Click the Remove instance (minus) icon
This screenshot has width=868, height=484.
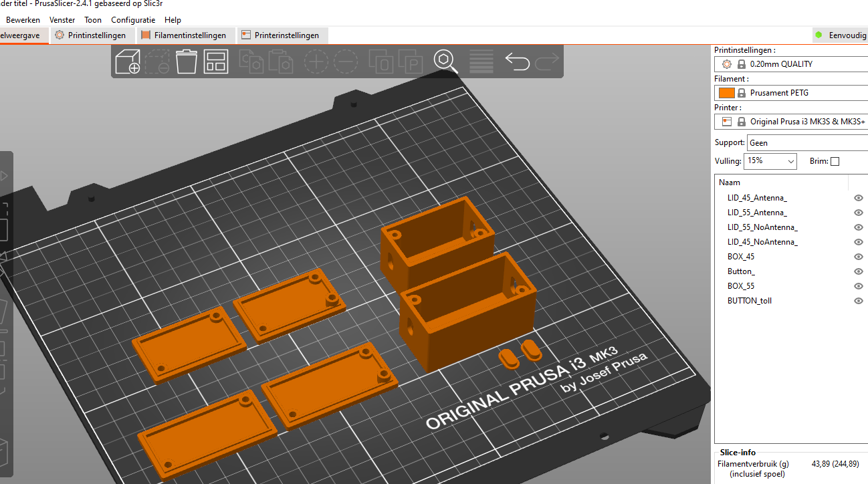click(x=346, y=62)
